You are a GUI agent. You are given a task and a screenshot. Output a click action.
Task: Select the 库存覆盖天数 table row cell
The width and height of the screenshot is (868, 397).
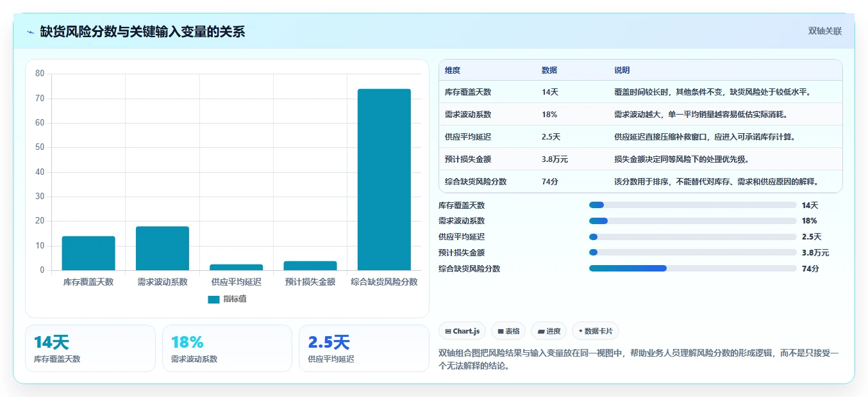point(468,92)
